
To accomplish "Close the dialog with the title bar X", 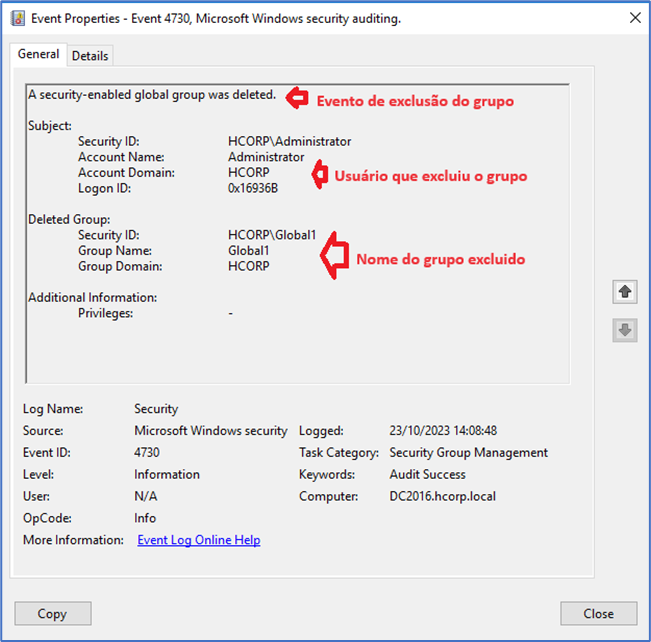I will click(634, 18).
